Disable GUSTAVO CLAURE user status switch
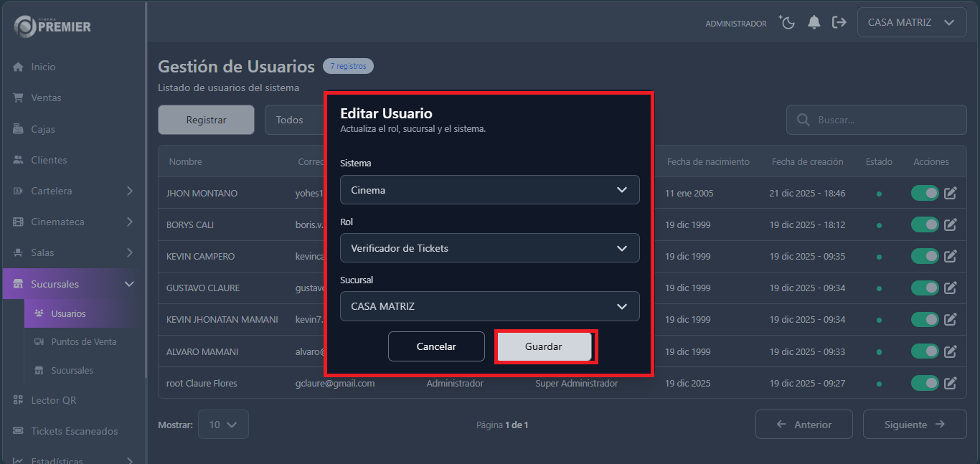 (x=925, y=288)
